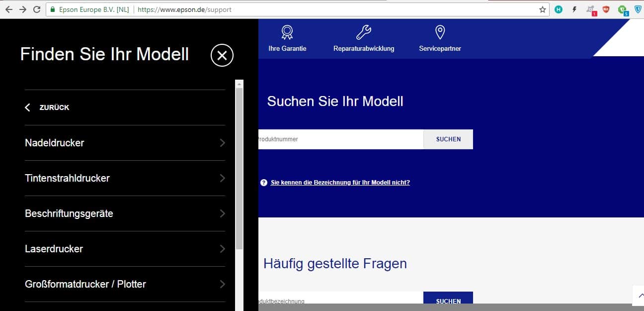644x311 pixels.
Task: Open the teal H extension icon
Action: (x=559, y=9)
